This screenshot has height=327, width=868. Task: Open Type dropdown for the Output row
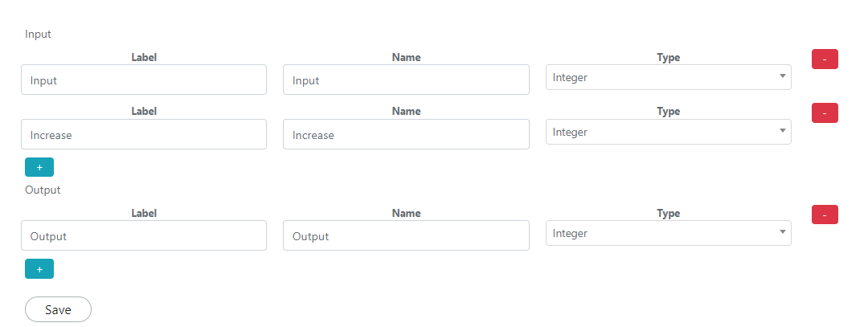pos(668,233)
